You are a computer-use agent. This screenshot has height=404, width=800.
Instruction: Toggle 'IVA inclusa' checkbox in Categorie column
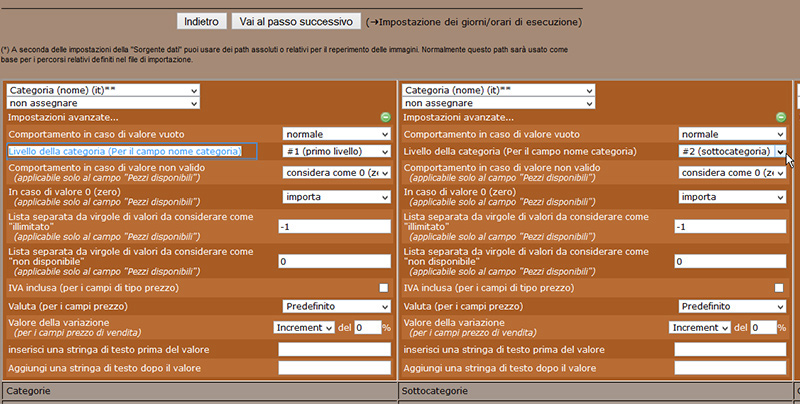point(384,288)
